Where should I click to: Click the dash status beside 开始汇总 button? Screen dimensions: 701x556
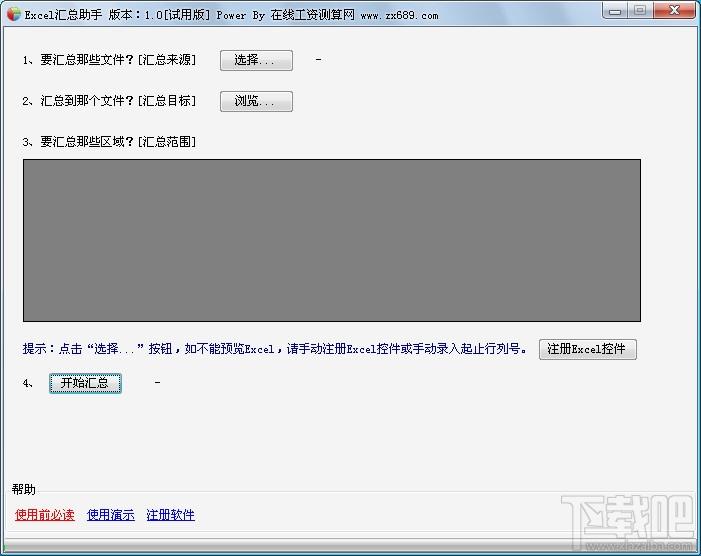click(x=157, y=383)
